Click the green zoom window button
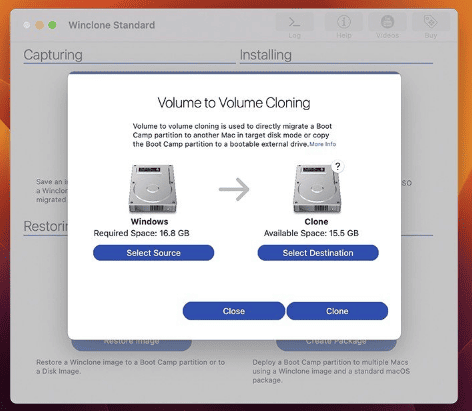Screen dimensions: 472x411 click(52, 25)
